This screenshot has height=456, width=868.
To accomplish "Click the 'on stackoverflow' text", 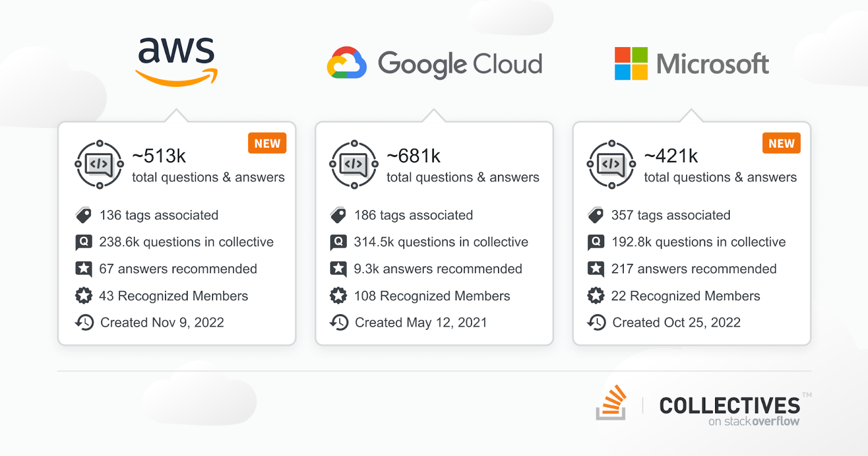I will (x=754, y=421).
